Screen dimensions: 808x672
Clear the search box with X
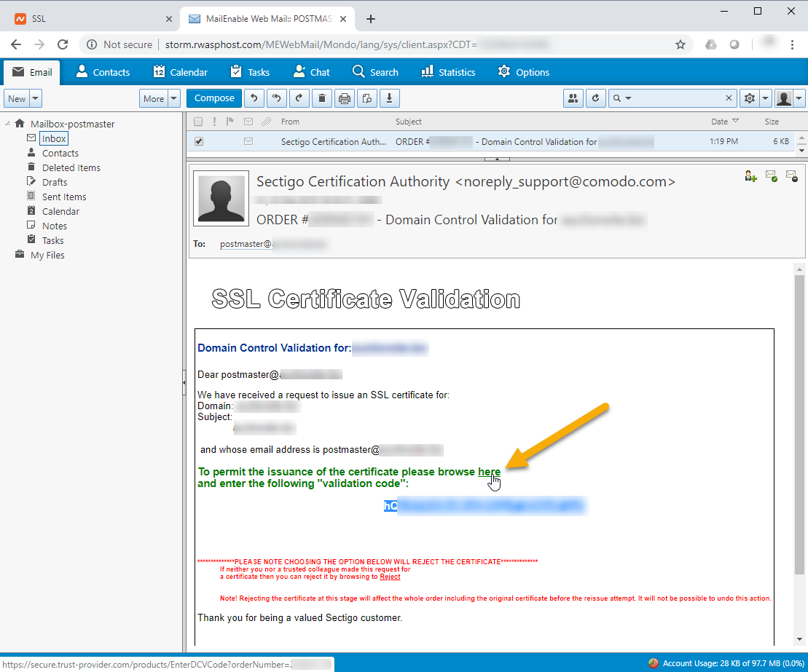click(729, 98)
